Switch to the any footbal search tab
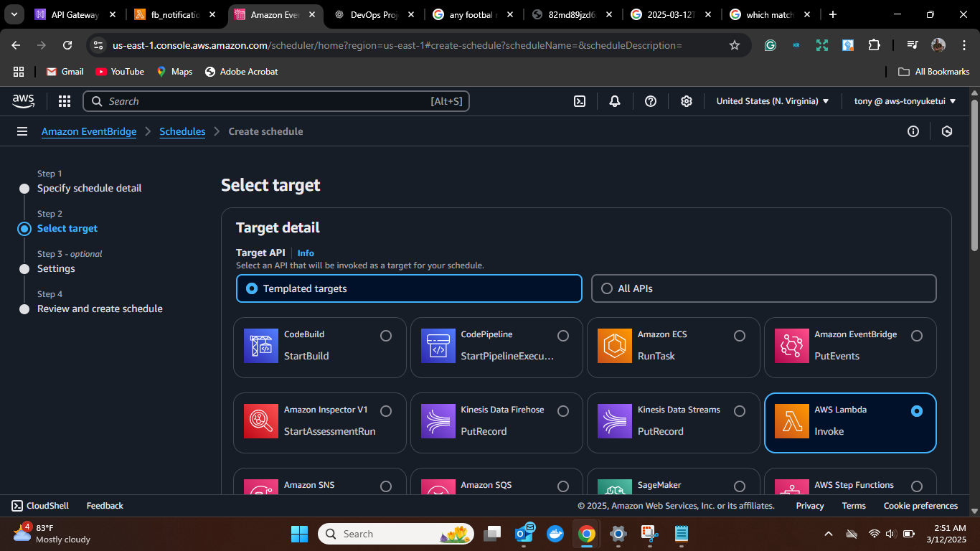The image size is (980, 551). (x=473, y=14)
